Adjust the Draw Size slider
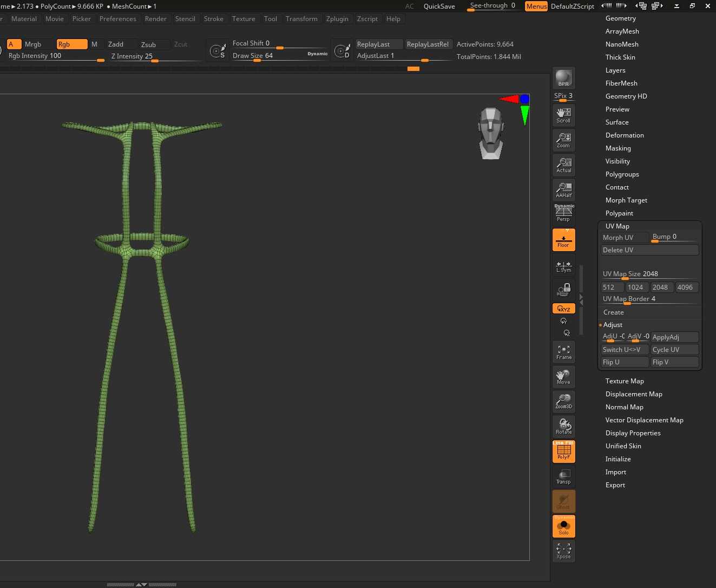Screen dimensions: 716x588 pyautogui.click(x=280, y=56)
